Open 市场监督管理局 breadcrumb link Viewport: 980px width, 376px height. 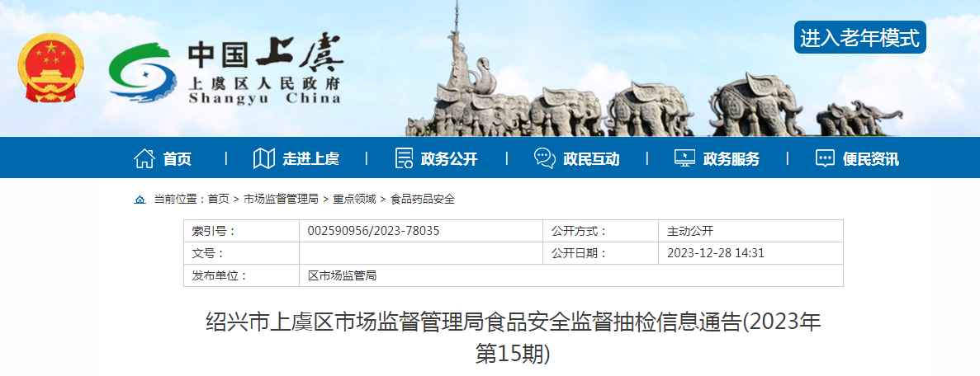tap(281, 200)
